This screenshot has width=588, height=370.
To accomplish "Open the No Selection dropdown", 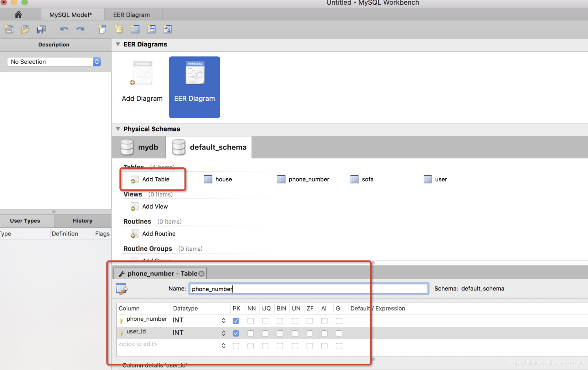I will pos(54,62).
